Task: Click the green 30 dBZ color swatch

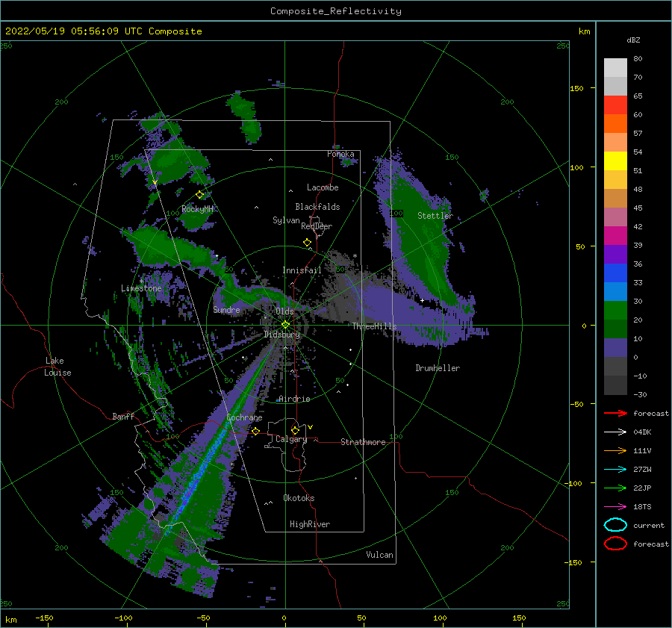Action: 615,311
